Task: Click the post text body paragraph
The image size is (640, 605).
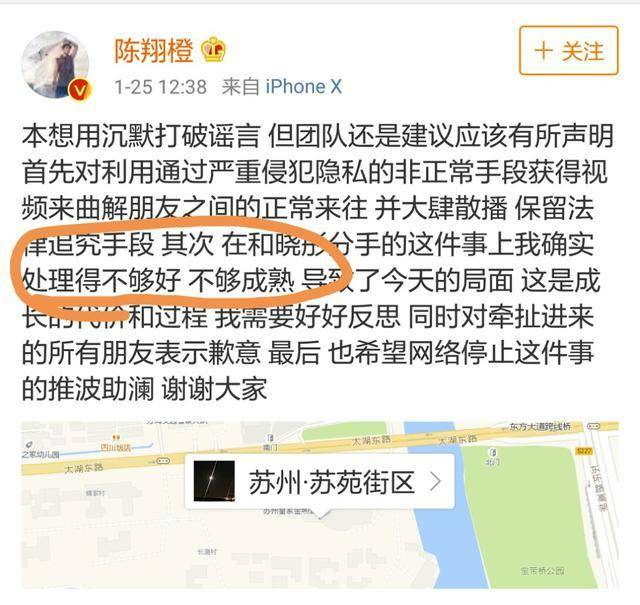Action: pos(317,262)
